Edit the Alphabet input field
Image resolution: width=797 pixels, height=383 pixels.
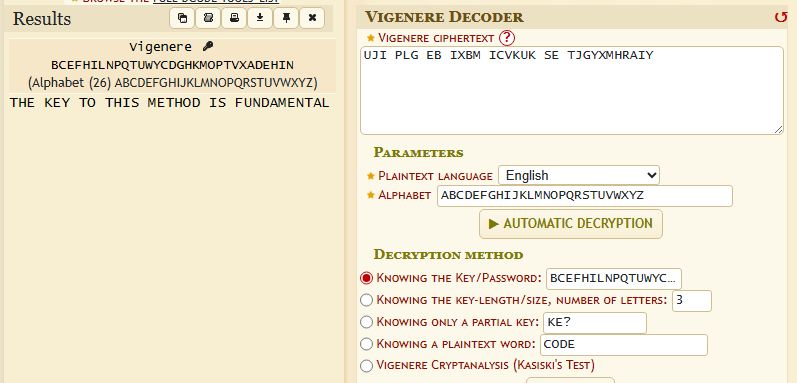tap(585, 196)
